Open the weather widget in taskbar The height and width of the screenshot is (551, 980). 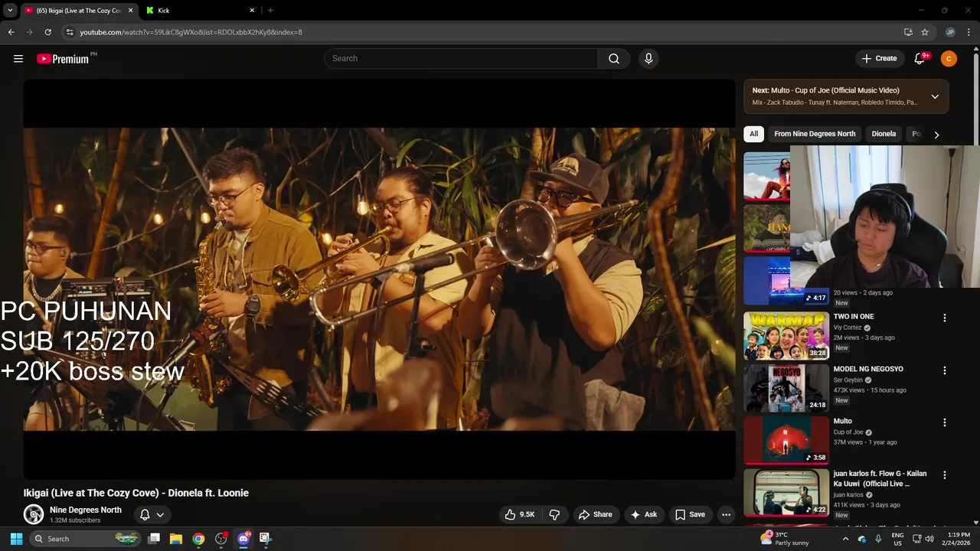point(785,539)
